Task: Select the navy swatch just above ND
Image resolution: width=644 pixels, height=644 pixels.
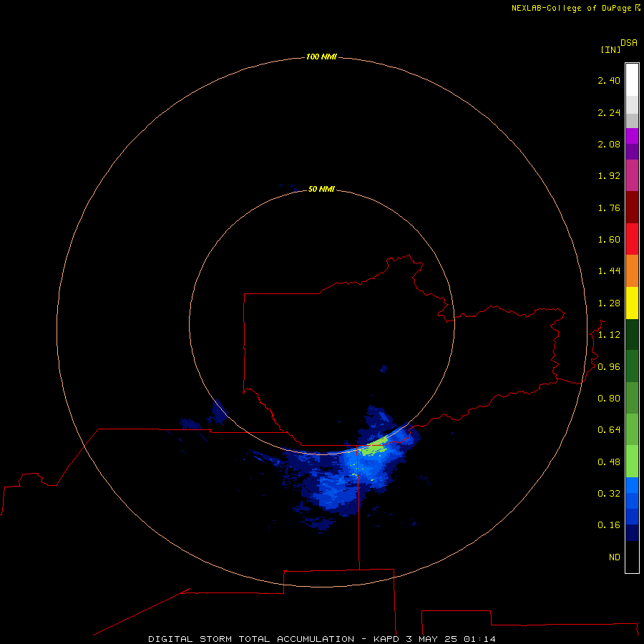Action: (x=632, y=532)
